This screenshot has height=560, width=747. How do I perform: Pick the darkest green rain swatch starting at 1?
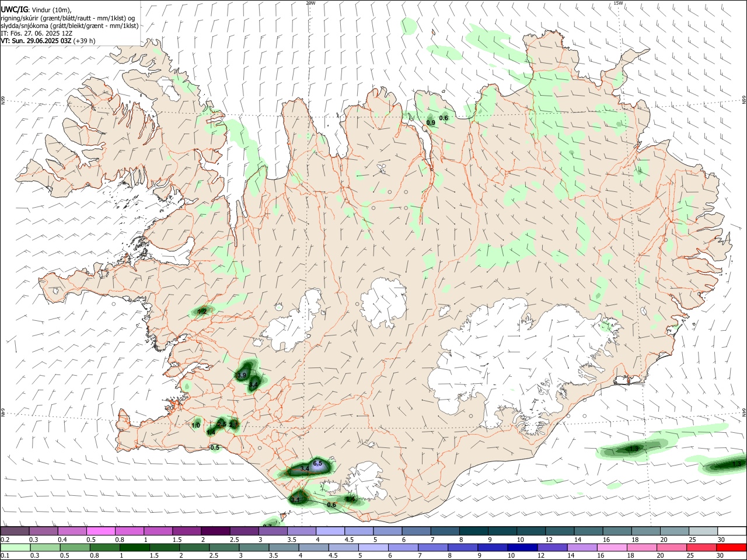(134, 548)
